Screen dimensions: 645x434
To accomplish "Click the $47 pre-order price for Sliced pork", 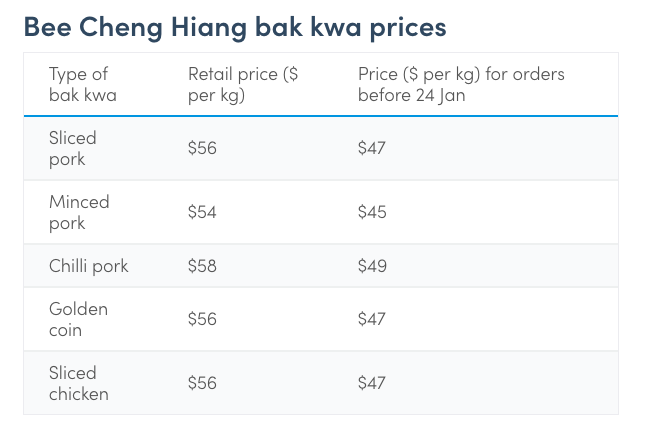I will coord(372,148).
